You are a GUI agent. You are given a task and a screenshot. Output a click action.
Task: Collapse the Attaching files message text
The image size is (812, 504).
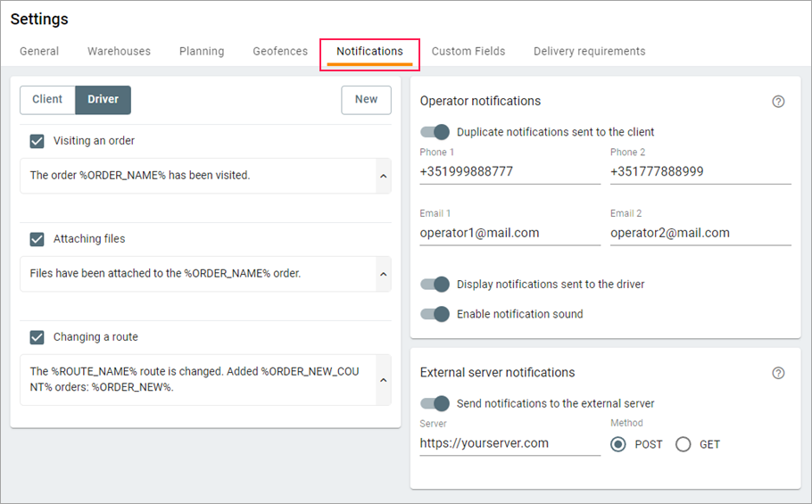pos(384,274)
